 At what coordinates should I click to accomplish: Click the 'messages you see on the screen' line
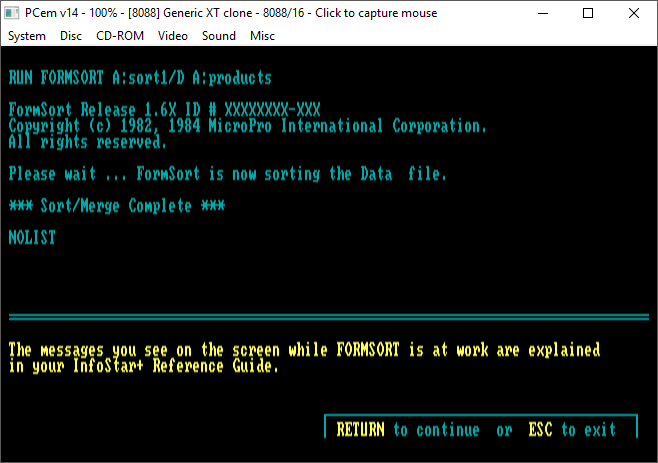(x=304, y=350)
